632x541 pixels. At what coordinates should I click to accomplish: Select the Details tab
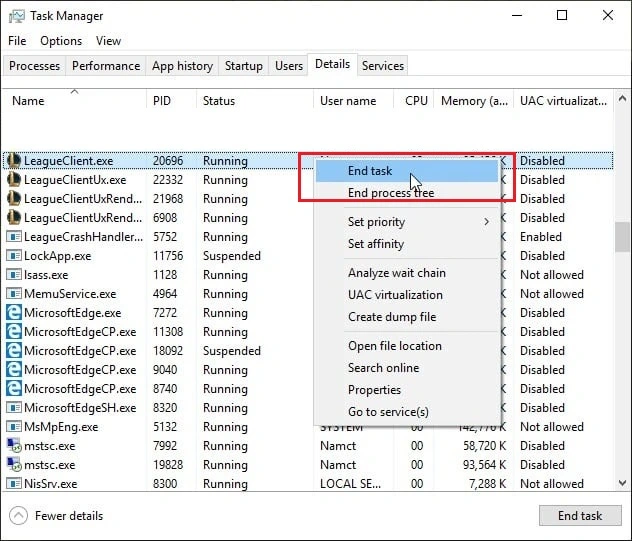[x=333, y=64]
